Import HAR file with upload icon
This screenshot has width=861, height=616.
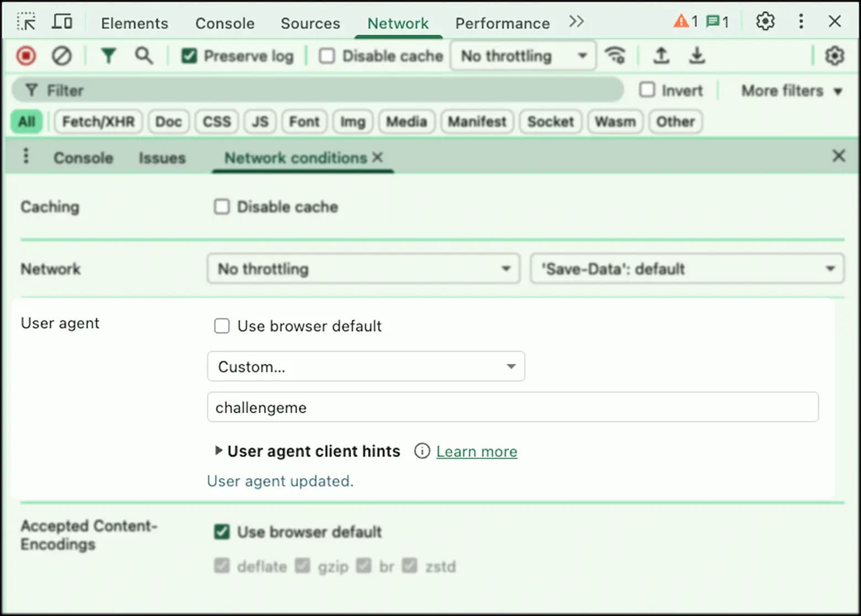tap(661, 56)
